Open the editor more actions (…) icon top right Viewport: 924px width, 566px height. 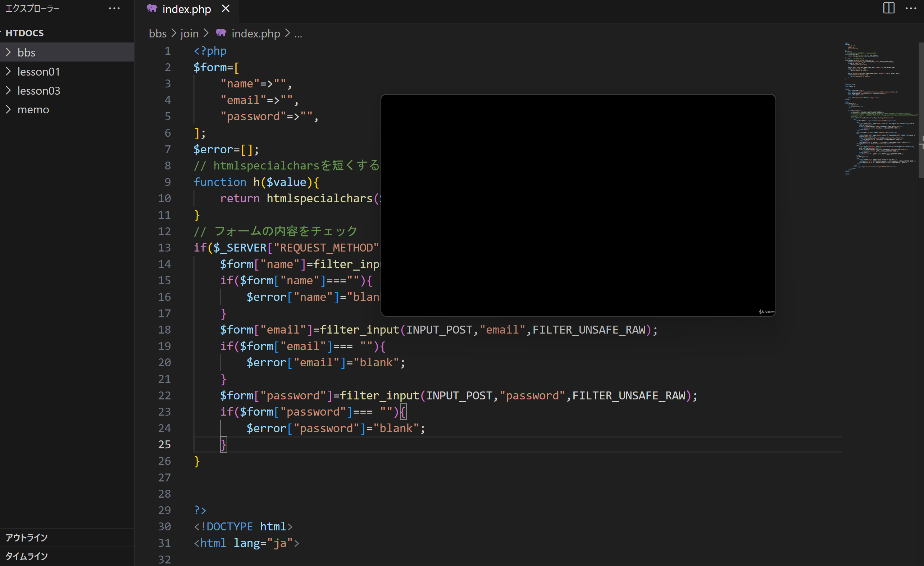point(911,8)
